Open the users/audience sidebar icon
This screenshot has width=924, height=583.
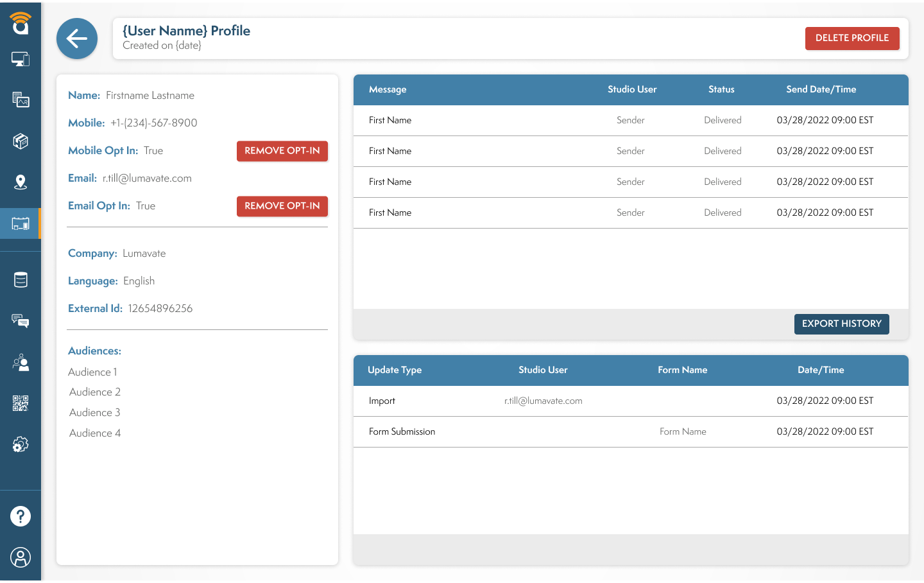click(21, 362)
